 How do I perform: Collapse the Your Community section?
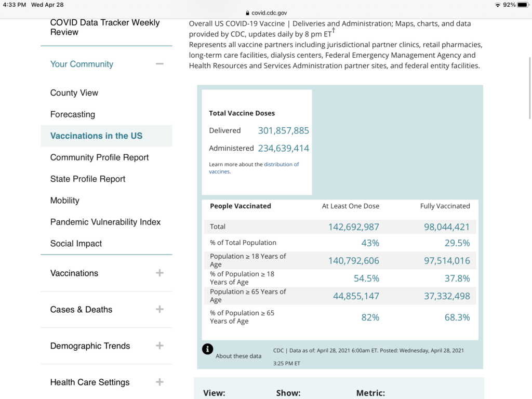pyautogui.click(x=159, y=64)
